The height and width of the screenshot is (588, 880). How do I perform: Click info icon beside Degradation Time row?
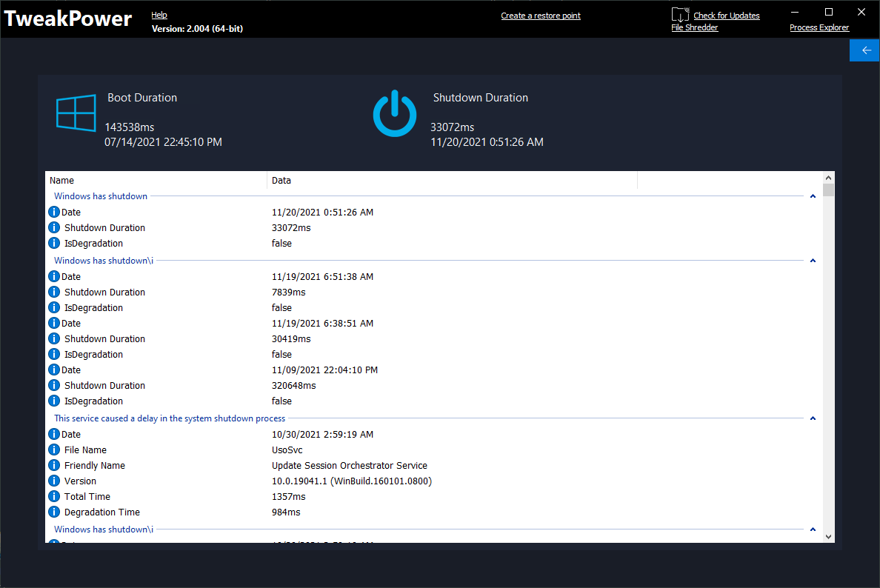[x=54, y=512]
